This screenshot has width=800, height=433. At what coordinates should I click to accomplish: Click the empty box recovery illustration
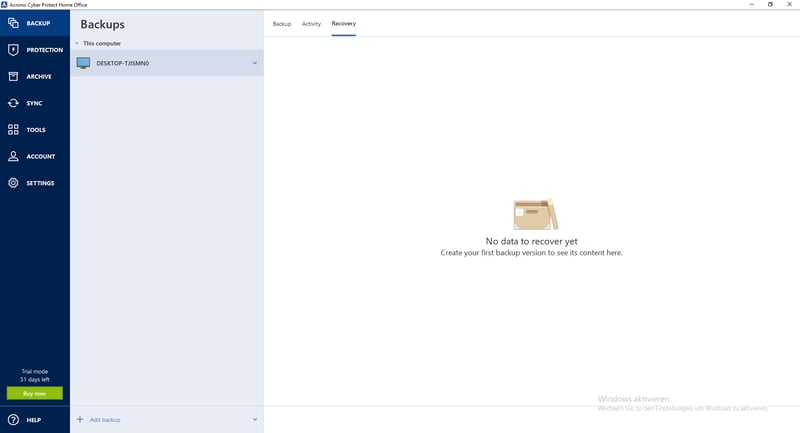(535, 214)
